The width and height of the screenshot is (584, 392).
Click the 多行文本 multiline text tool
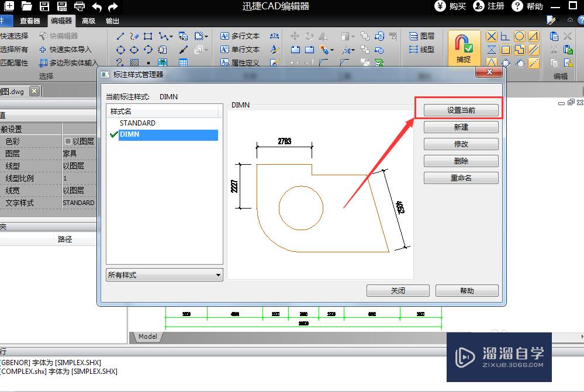pyautogui.click(x=240, y=36)
